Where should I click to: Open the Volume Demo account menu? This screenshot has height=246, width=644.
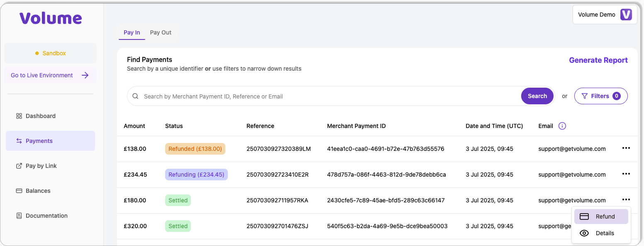click(605, 15)
